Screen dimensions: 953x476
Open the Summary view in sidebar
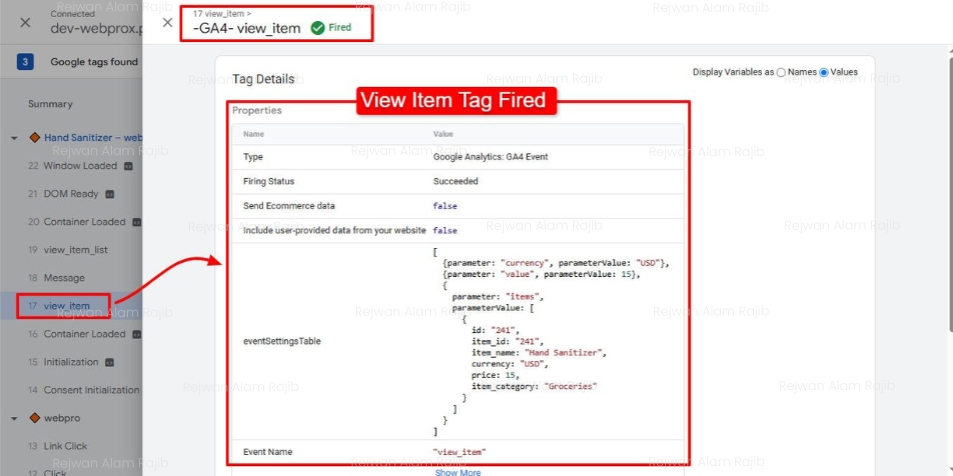[50, 104]
